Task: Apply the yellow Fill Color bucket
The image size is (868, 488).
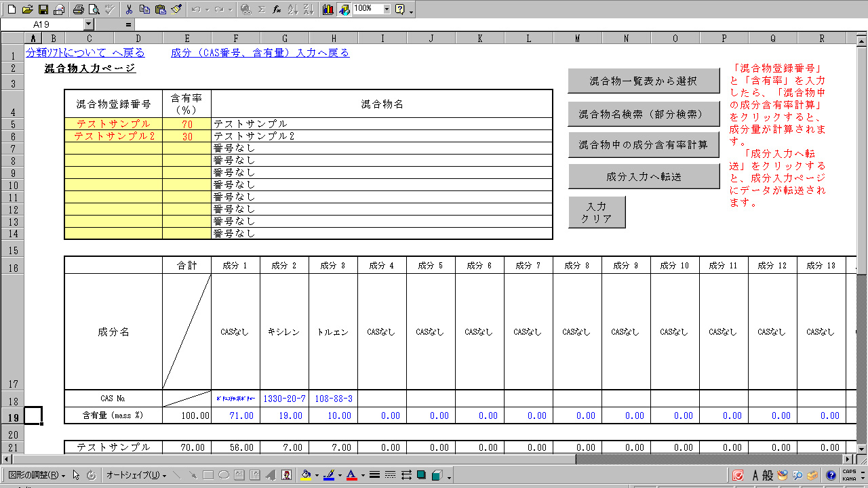Action: pos(306,475)
